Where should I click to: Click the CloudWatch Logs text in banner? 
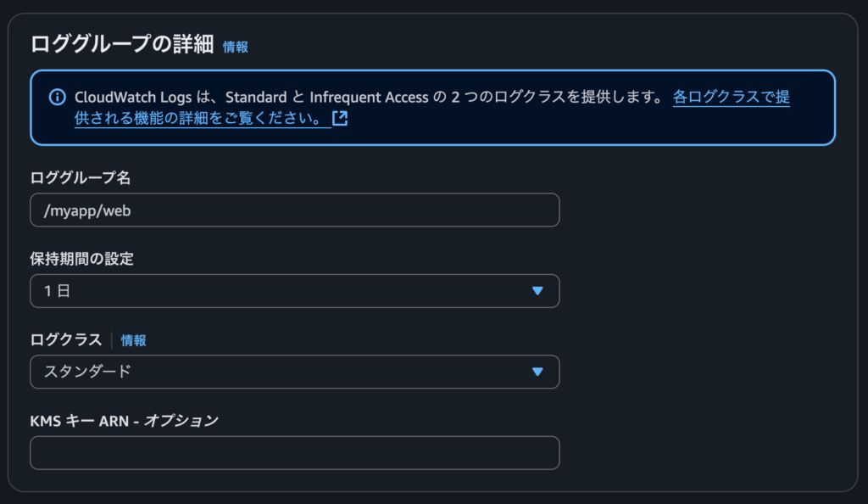click(x=133, y=98)
